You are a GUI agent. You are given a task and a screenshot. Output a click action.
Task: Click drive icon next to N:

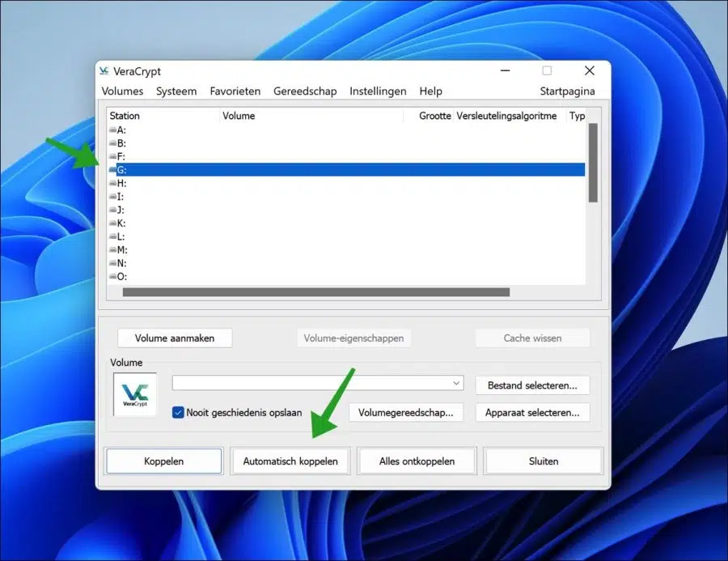tap(112, 263)
